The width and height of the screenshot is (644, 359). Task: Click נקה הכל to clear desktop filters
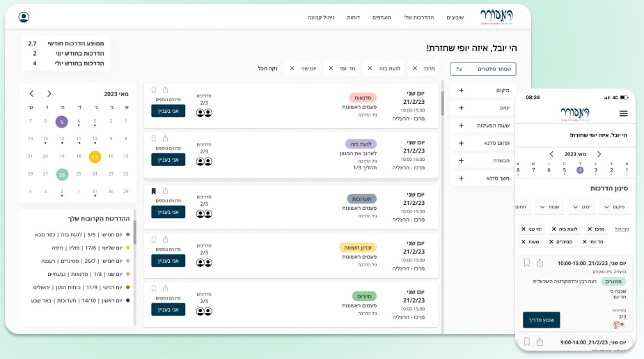268,68
